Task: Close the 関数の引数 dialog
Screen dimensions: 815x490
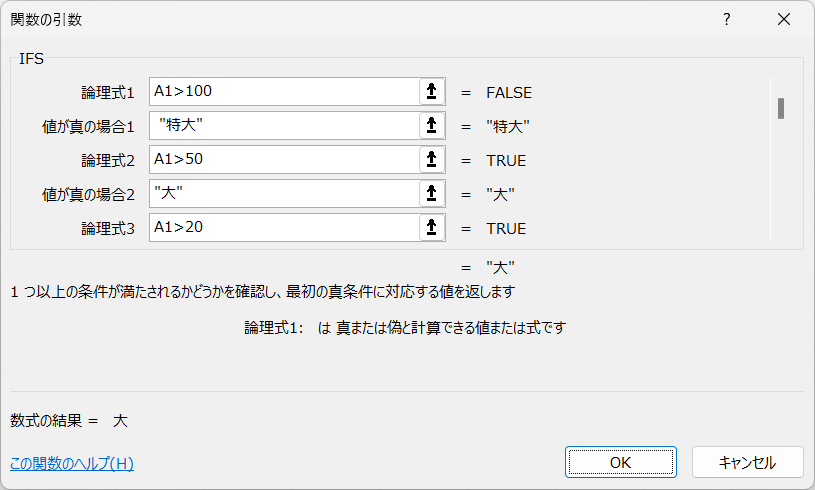Action: pos(784,20)
